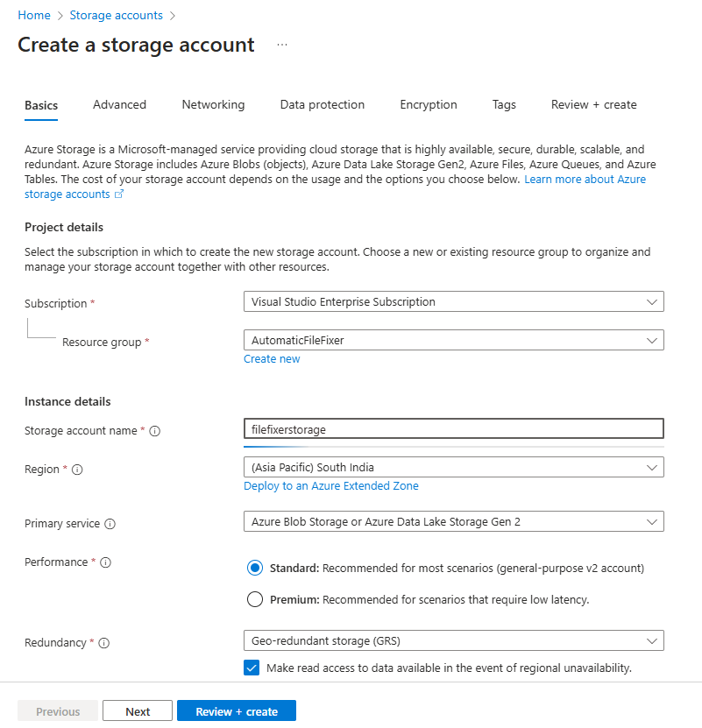Click the info icon beside Redundancy
The height and width of the screenshot is (728, 702).
click(x=104, y=643)
